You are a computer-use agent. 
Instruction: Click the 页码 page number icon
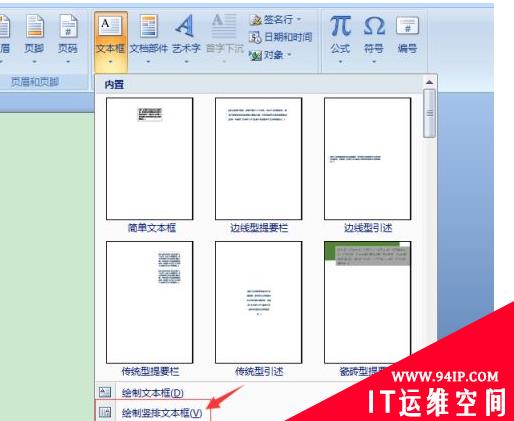(68, 26)
